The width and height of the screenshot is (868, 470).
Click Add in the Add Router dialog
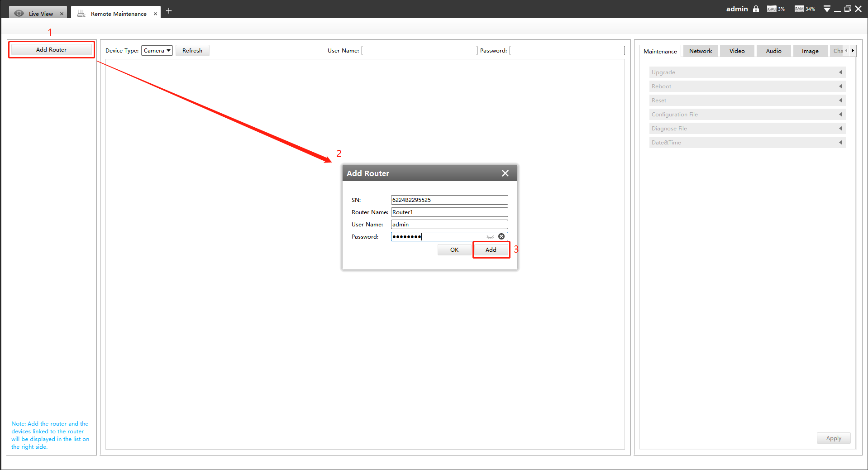tap(491, 250)
